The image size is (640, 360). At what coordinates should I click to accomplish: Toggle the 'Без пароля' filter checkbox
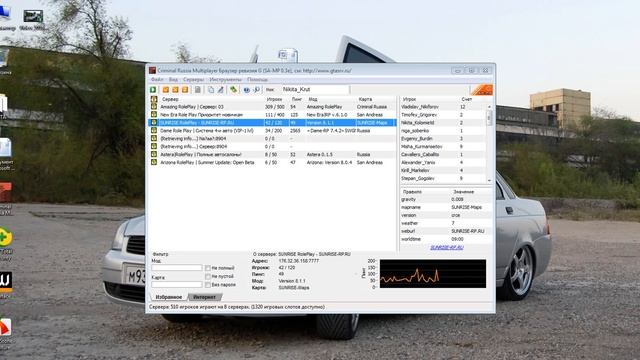[x=208, y=284]
